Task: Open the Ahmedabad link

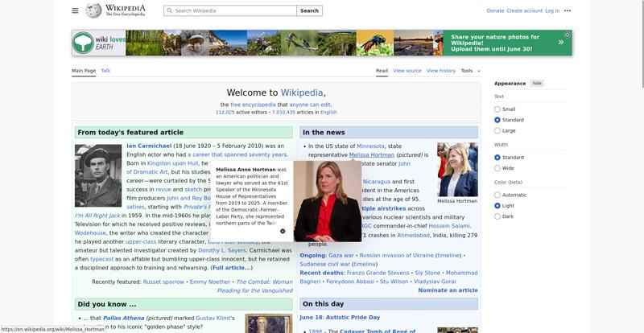Action: point(412,236)
